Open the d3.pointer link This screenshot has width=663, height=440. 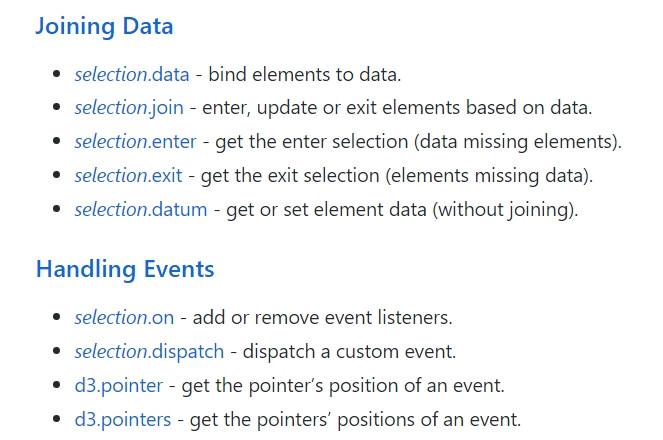[118, 386]
